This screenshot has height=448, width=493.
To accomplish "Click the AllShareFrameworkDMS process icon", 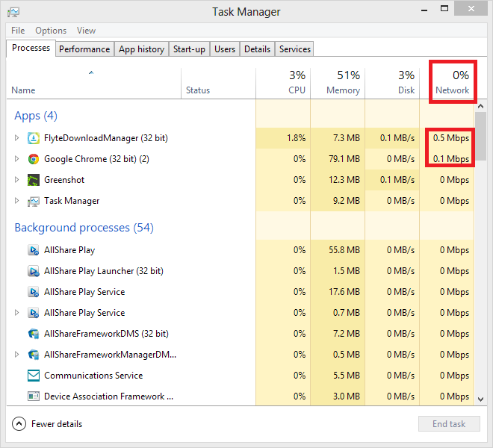I will 33,334.
